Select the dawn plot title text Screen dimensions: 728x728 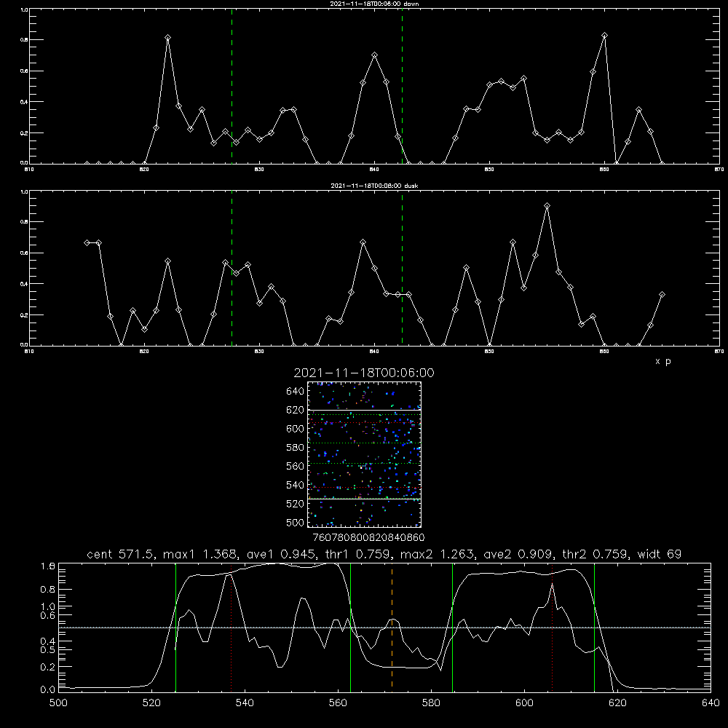coord(374,4)
